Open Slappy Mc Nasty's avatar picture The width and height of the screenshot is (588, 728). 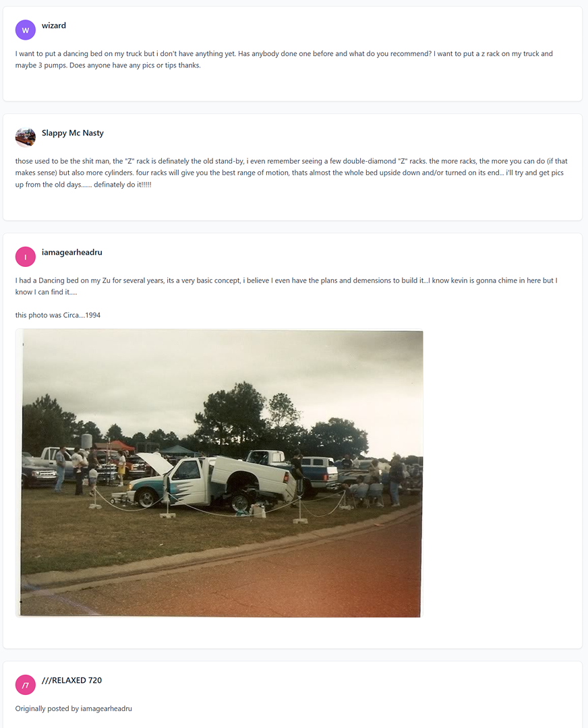coord(26,138)
